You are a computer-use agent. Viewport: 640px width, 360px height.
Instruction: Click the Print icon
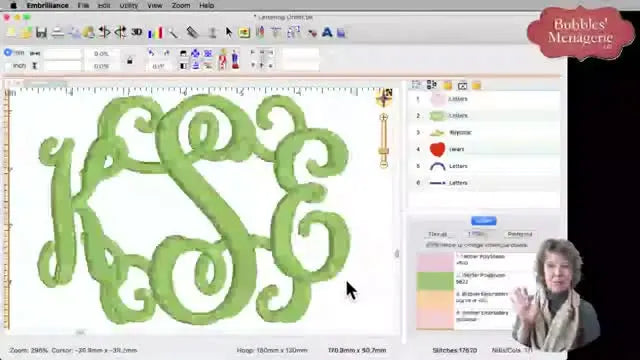(58, 33)
